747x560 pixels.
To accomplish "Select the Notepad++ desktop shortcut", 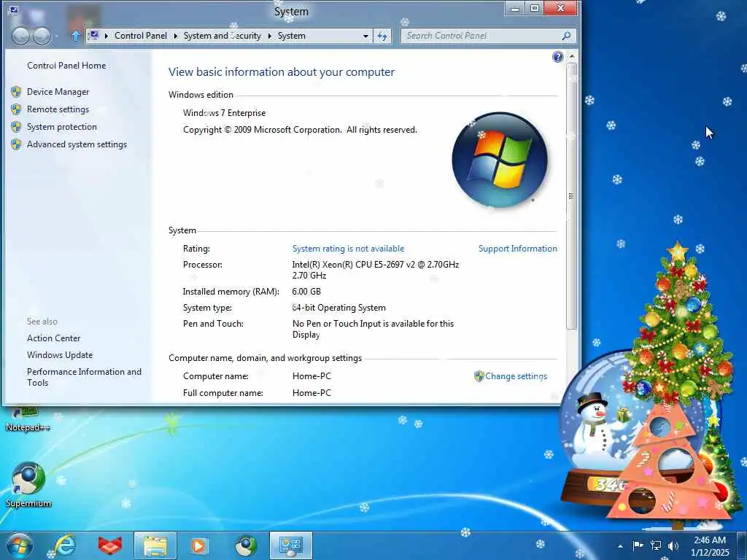I will point(28,419).
